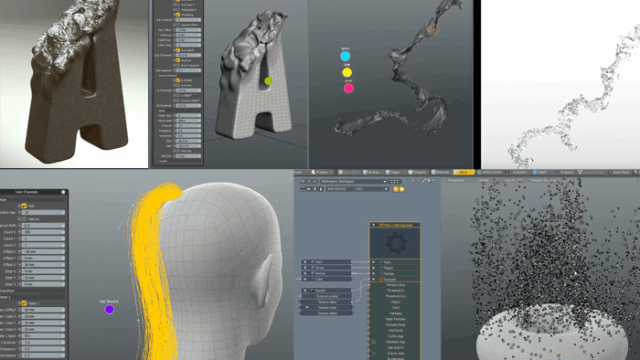The image size is (640, 360).
Task: Click the grid dots icon beside the Workspace dropdown
Action: [x=394, y=182]
